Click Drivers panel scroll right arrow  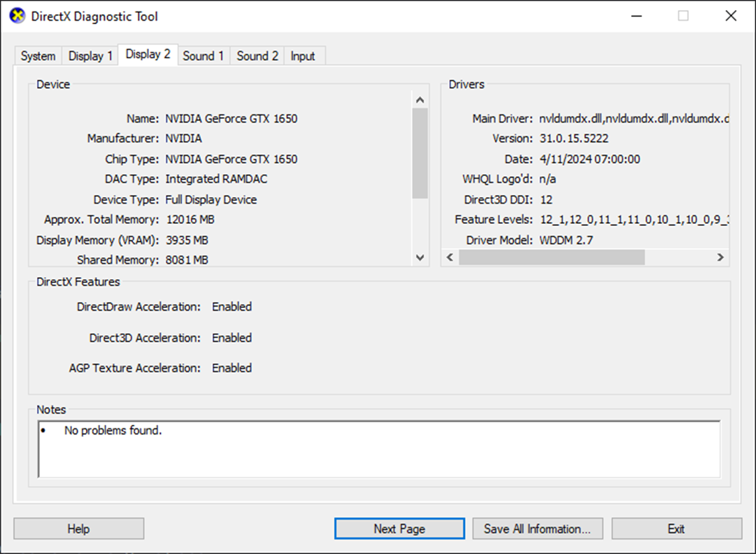point(720,258)
